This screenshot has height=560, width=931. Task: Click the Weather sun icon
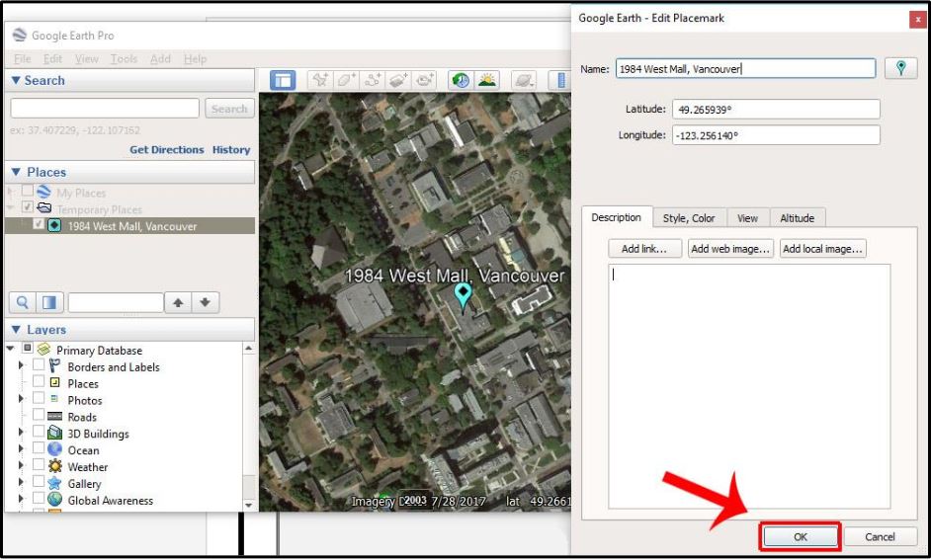pyautogui.click(x=54, y=466)
